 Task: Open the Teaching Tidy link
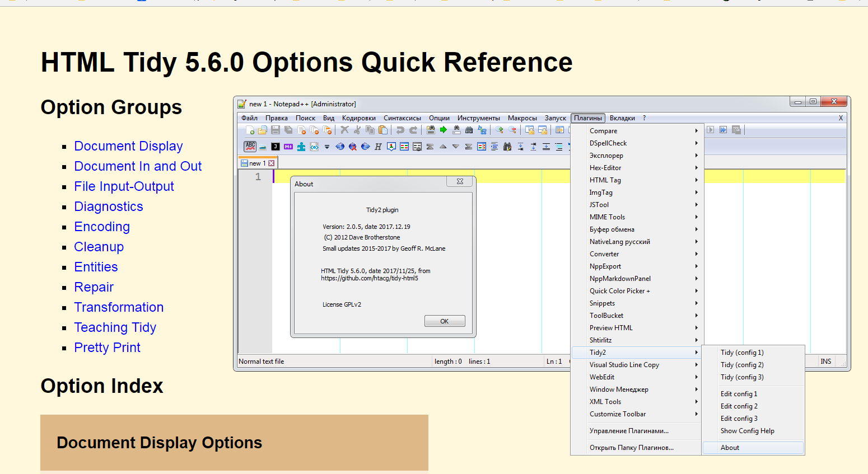pyautogui.click(x=115, y=327)
